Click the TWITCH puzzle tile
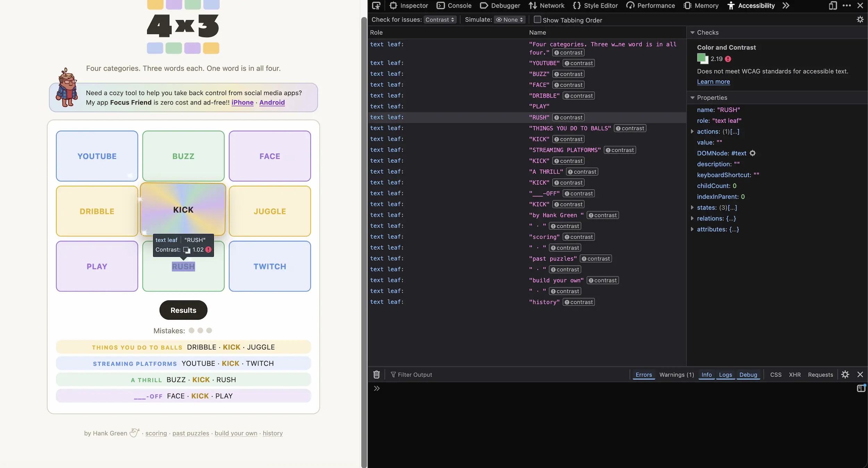868x468 pixels. pos(270,266)
